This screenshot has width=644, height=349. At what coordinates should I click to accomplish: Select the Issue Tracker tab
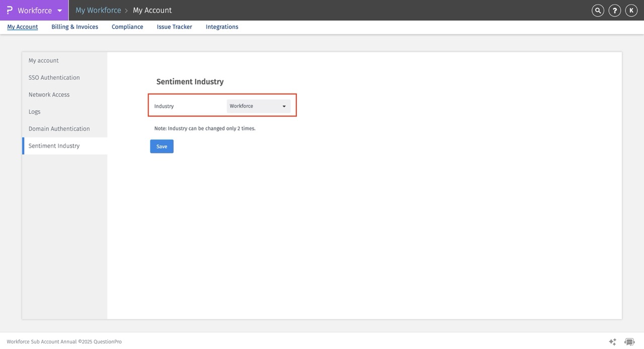pyautogui.click(x=174, y=27)
